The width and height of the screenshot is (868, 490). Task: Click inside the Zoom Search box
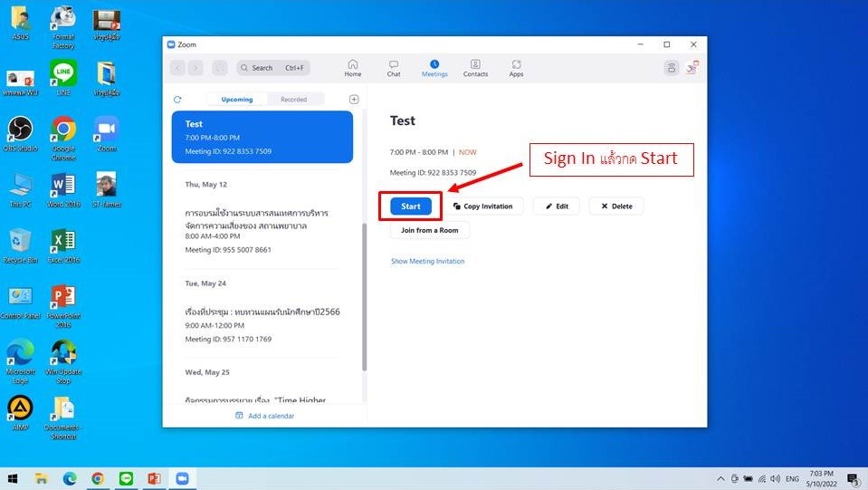(273, 68)
